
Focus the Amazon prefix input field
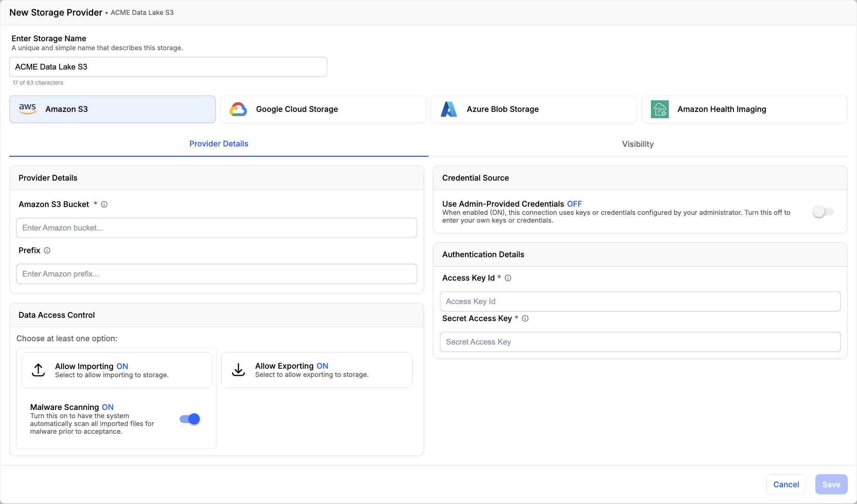pyautogui.click(x=216, y=274)
